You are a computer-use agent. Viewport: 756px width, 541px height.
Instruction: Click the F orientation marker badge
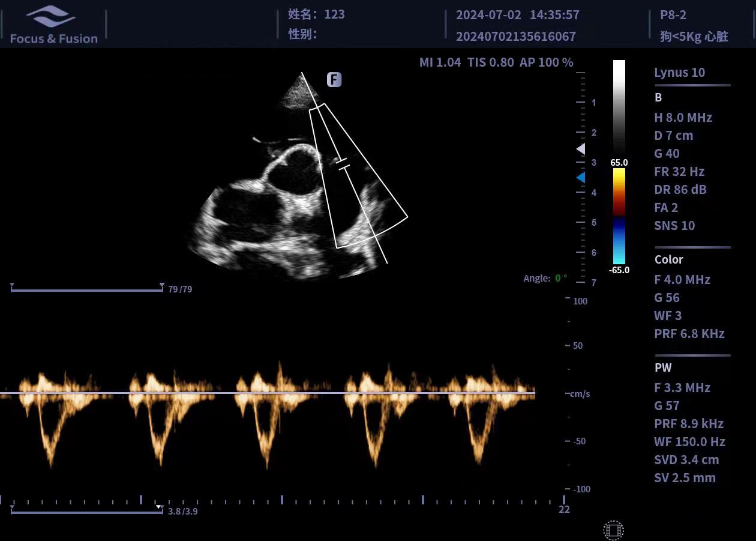pos(334,80)
